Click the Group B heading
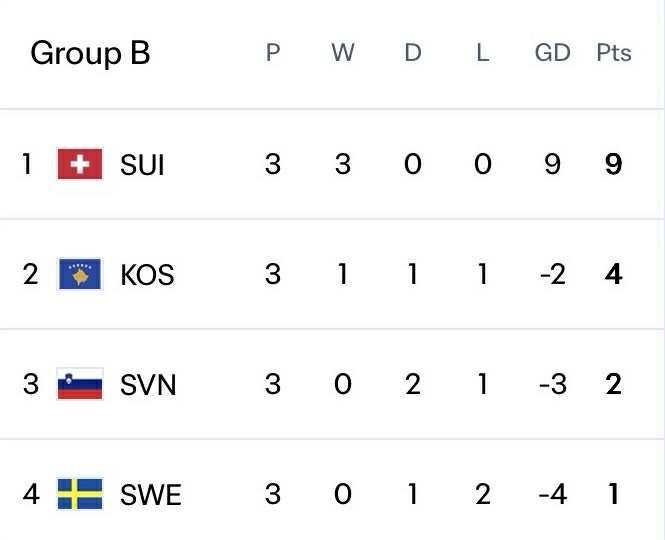The height and width of the screenshot is (540, 665). point(90,53)
